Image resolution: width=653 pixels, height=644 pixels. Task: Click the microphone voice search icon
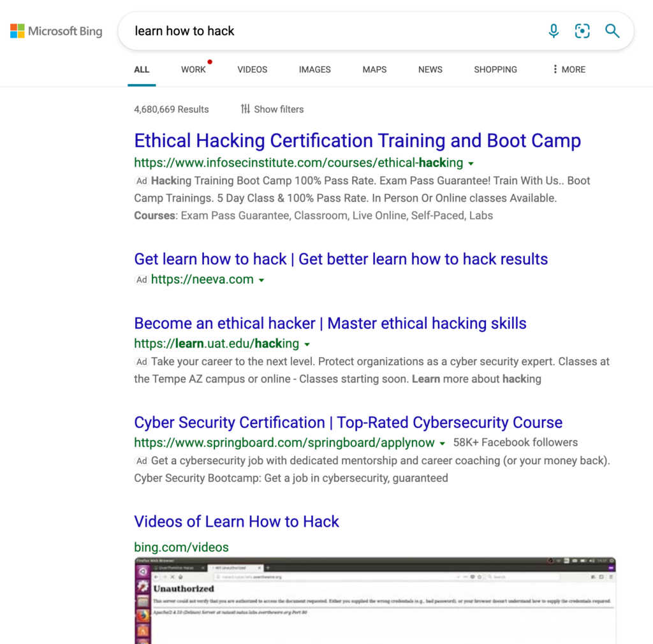pyautogui.click(x=554, y=31)
